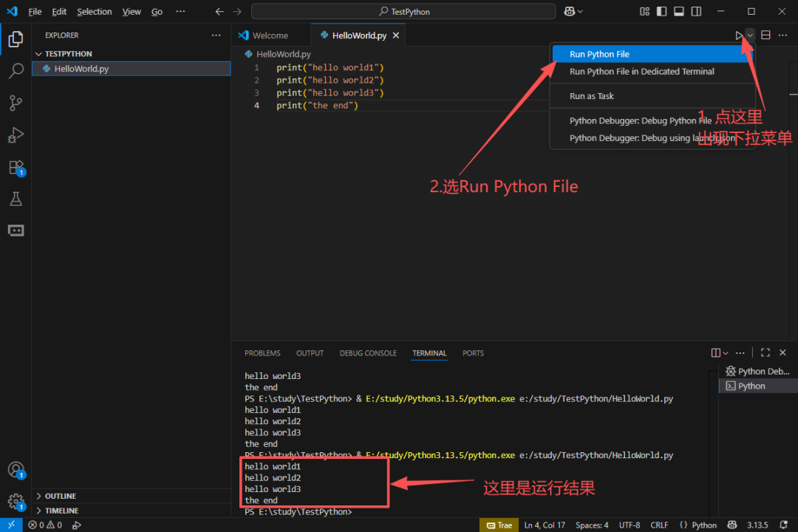Screen dimensions: 798x532
Task: Open Run and Debug view icon
Action: 16,135
